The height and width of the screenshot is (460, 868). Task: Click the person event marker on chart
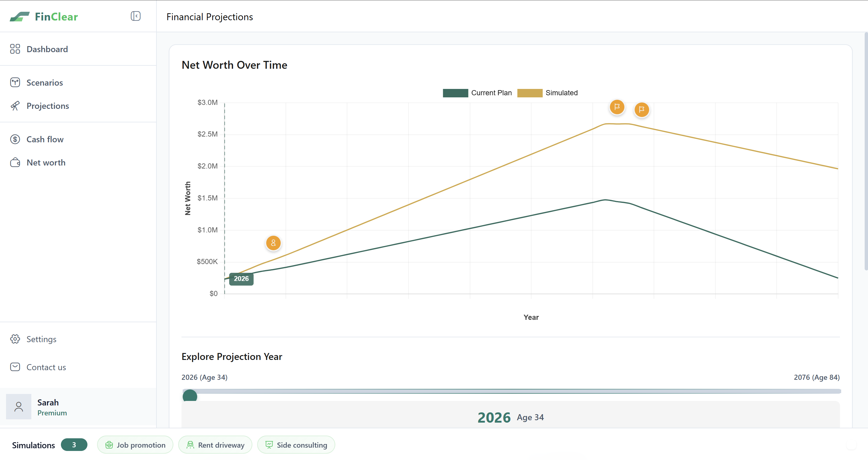coord(273,243)
